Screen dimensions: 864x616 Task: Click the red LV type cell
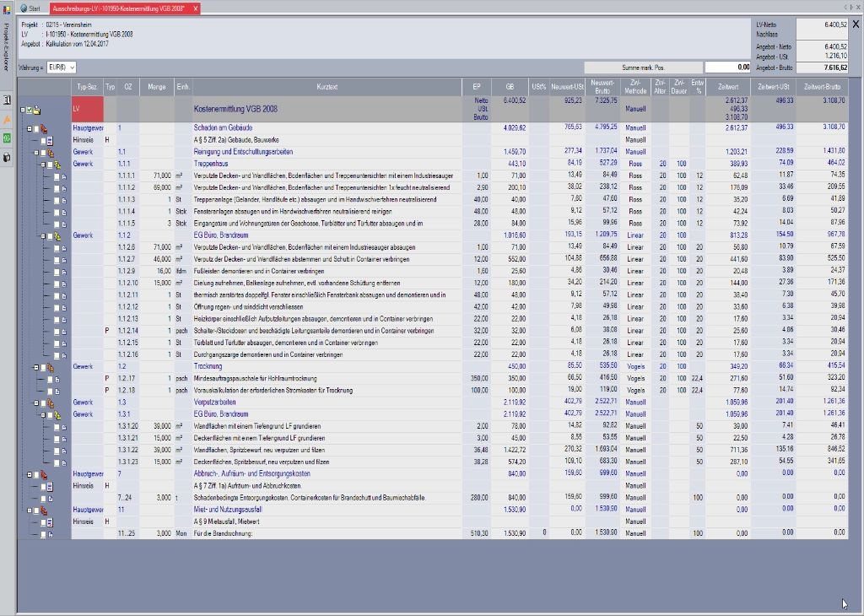[x=88, y=110]
